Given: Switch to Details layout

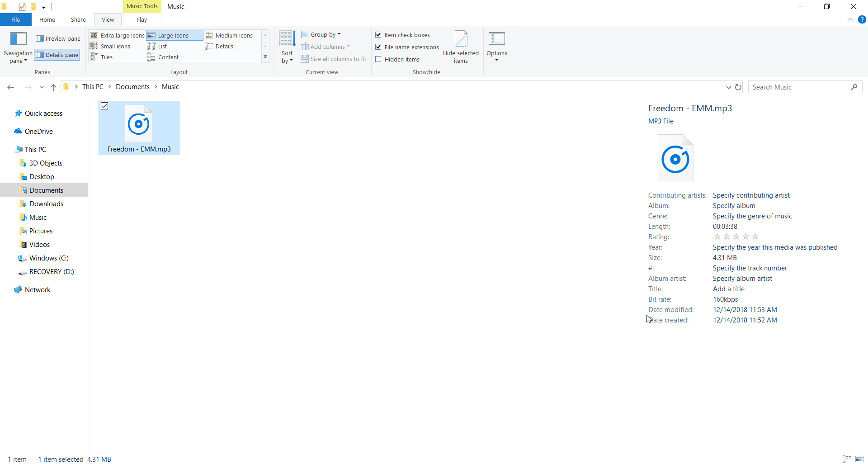Looking at the screenshot, I should pyautogui.click(x=219, y=46).
